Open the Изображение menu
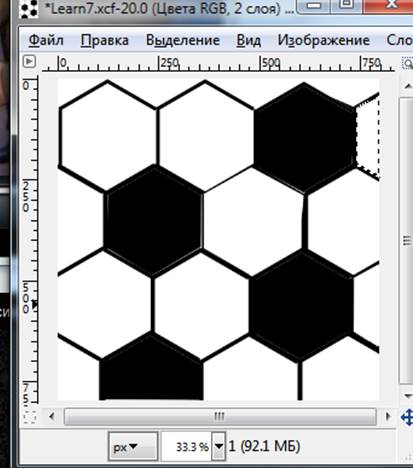The width and height of the screenshot is (413, 468). pos(323,41)
